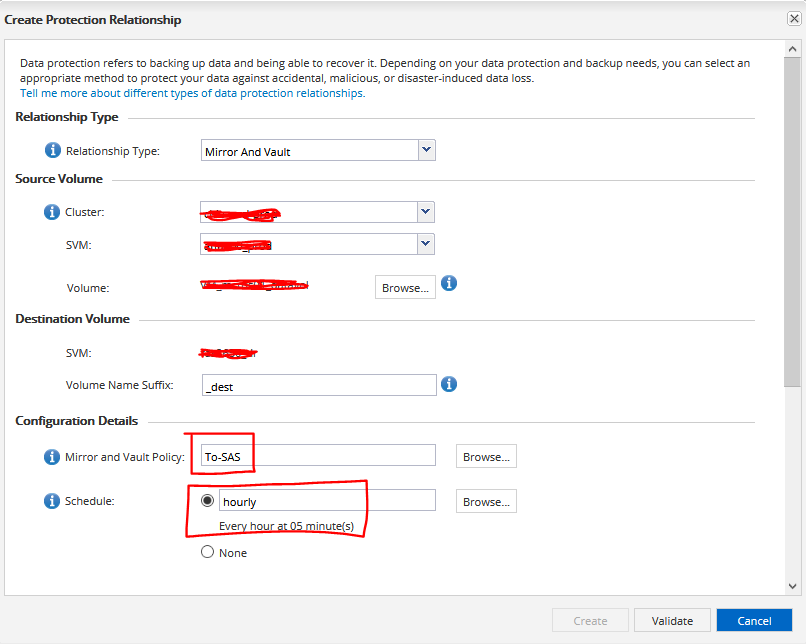The height and width of the screenshot is (644, 806).
Task: Click info icon beside Schedule label
Action: (52, 501)
